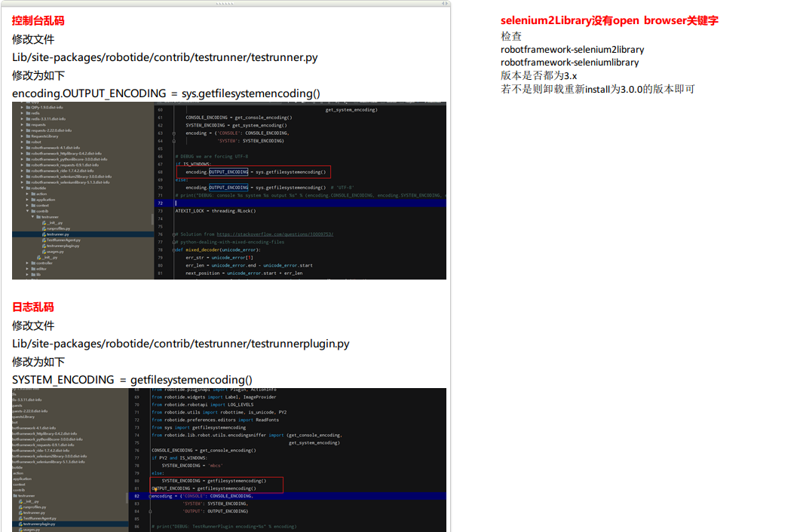
Task: Click highlighted testrunnerplugin.py icon in second code screenshot
Action: click(x=21, y=524)
